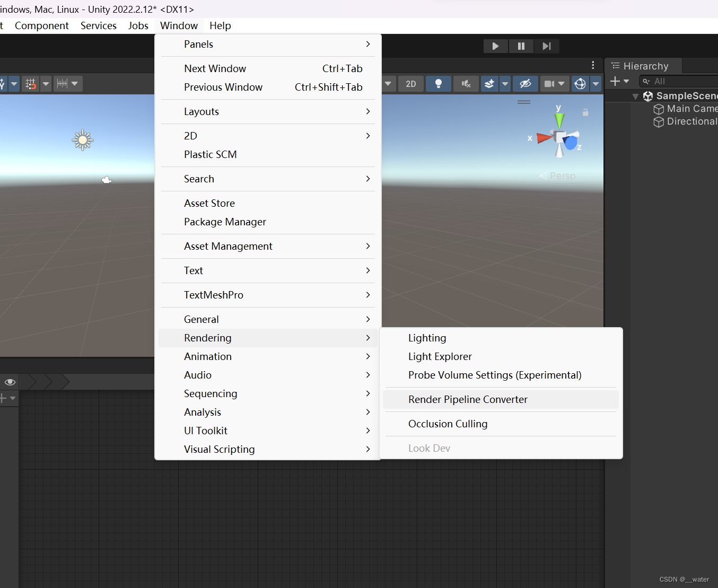Toggle 2D view in the Scene toolbar
Screen dimensions: 718x588
(411, 83)
